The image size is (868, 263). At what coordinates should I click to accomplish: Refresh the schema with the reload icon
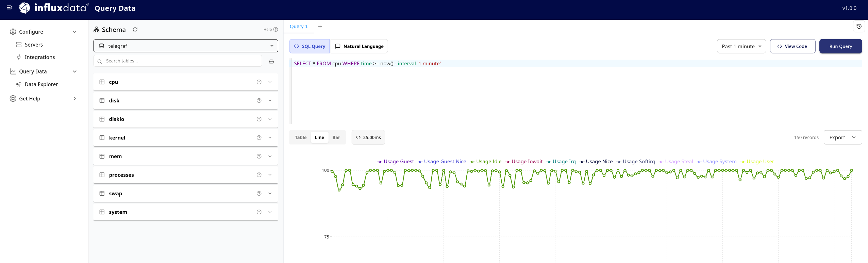[135, 30]
